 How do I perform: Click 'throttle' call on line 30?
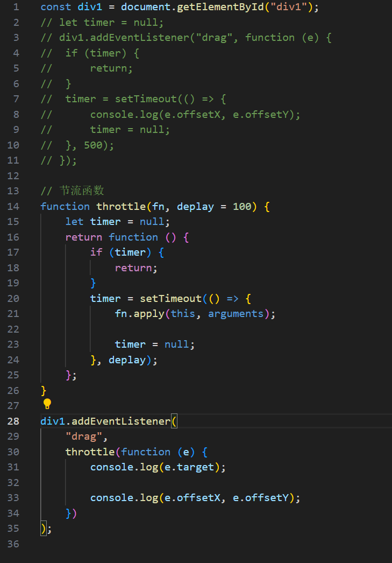tap(90, 452)
